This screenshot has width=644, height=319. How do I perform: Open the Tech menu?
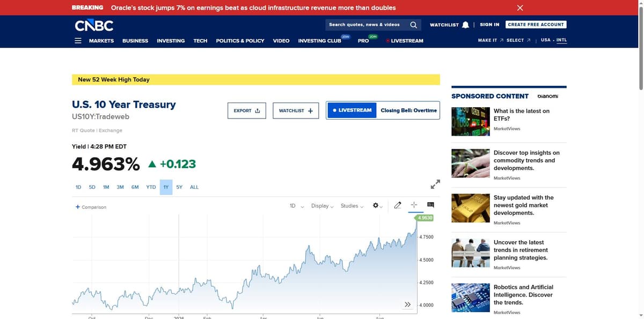(x=200, y=41)
